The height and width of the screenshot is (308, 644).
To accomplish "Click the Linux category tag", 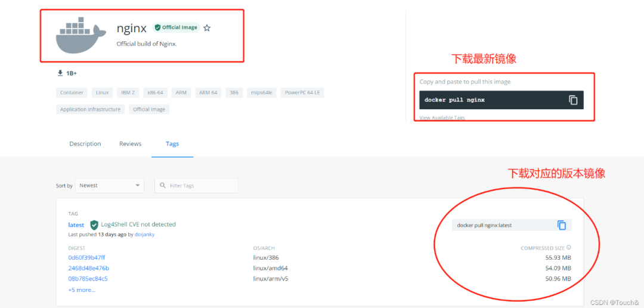I will click(103, 93).
